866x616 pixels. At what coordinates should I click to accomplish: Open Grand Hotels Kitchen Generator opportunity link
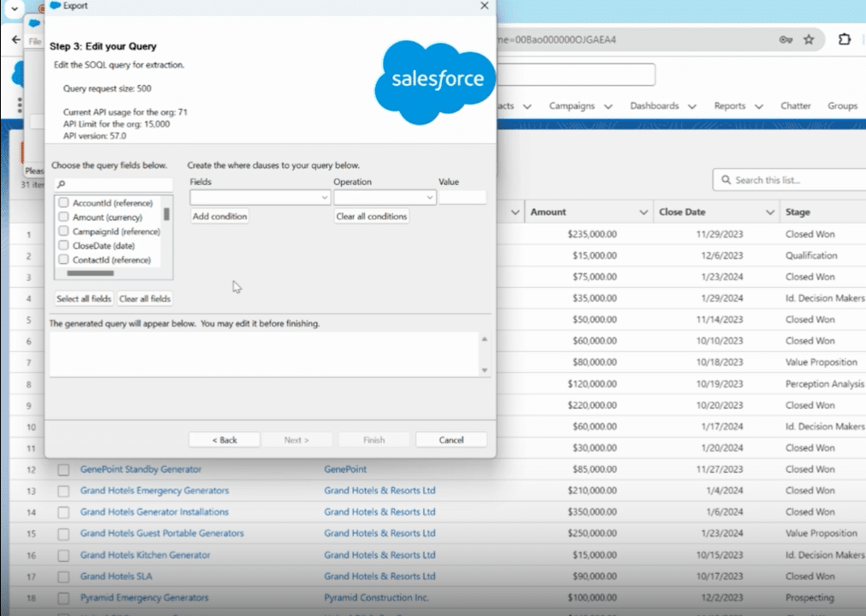coord(146,555)
